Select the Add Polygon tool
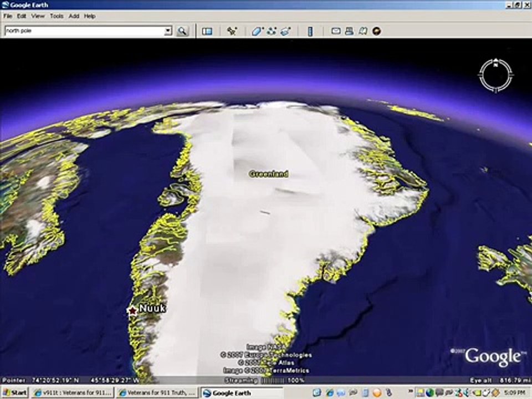 click(258, 31)
